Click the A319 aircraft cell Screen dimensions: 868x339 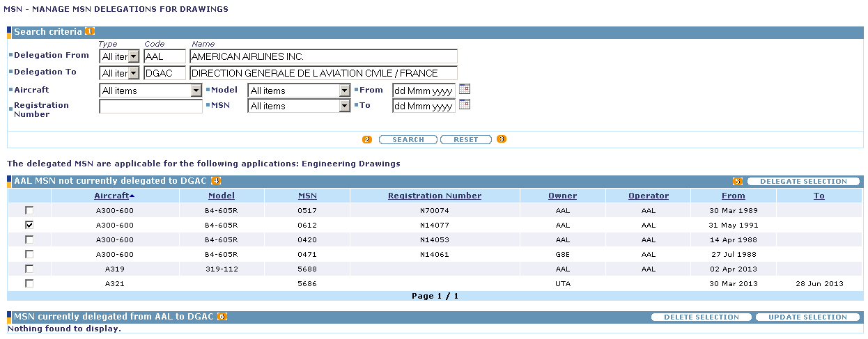pos(114,269)
